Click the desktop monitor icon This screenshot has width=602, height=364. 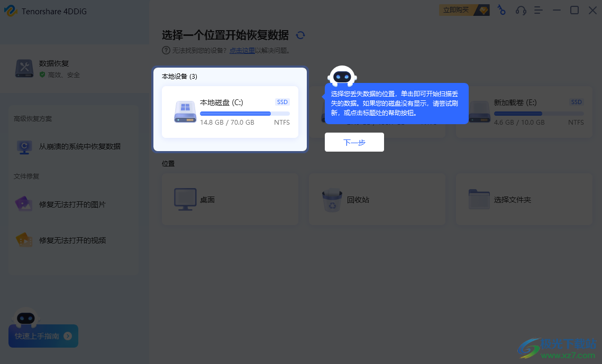tap(185, 200)
